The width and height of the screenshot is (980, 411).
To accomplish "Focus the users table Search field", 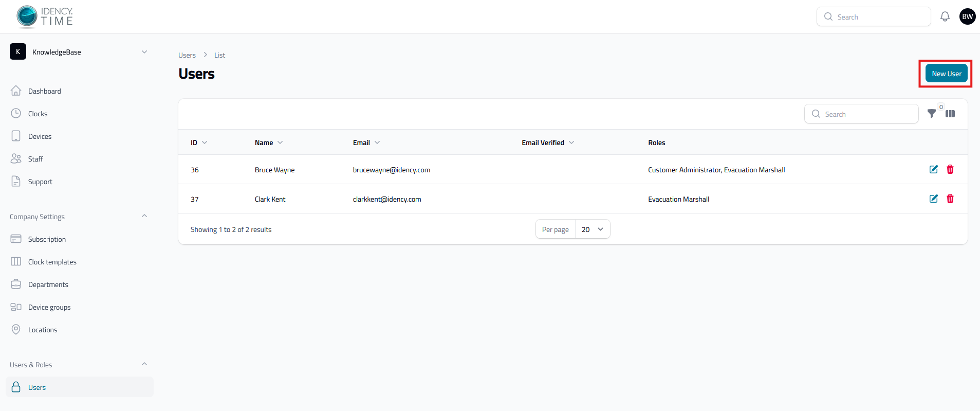I will [x=861, y=114].
